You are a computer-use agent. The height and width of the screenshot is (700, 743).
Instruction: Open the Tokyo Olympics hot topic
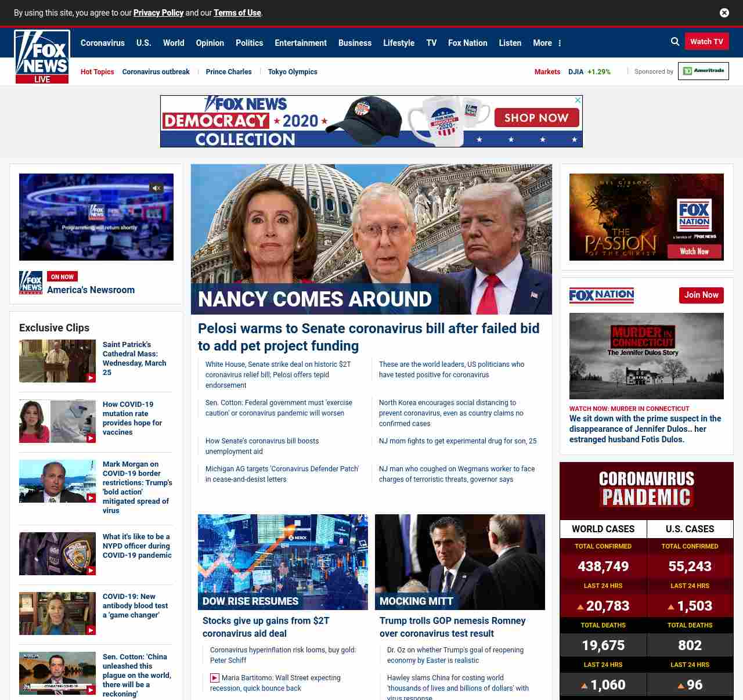[x=293, y=72]
